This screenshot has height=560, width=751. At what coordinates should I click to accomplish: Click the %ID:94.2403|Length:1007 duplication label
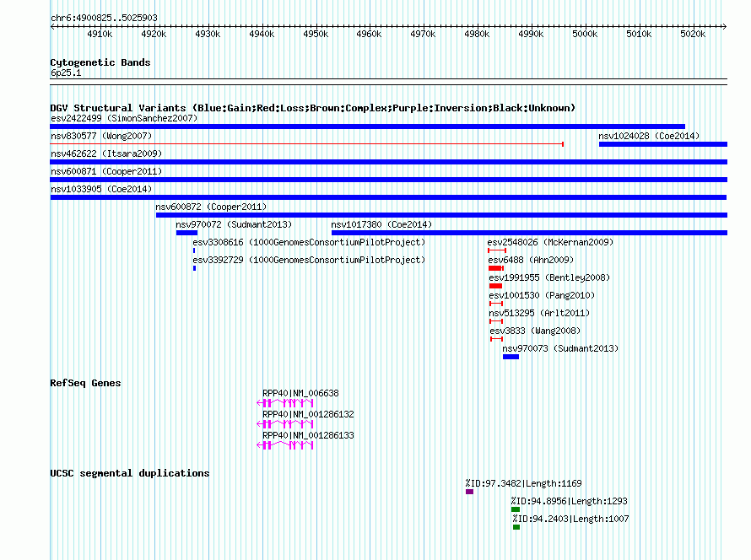(571, 519)
